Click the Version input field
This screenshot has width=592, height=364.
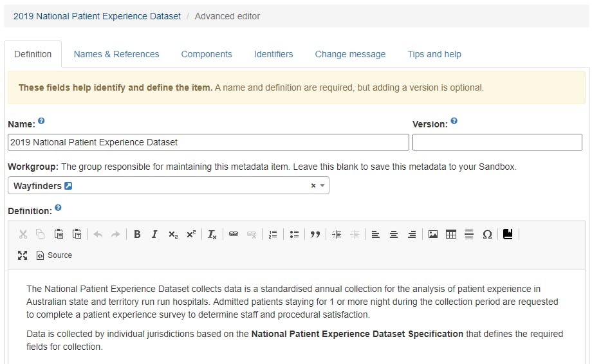pos(497,142)
